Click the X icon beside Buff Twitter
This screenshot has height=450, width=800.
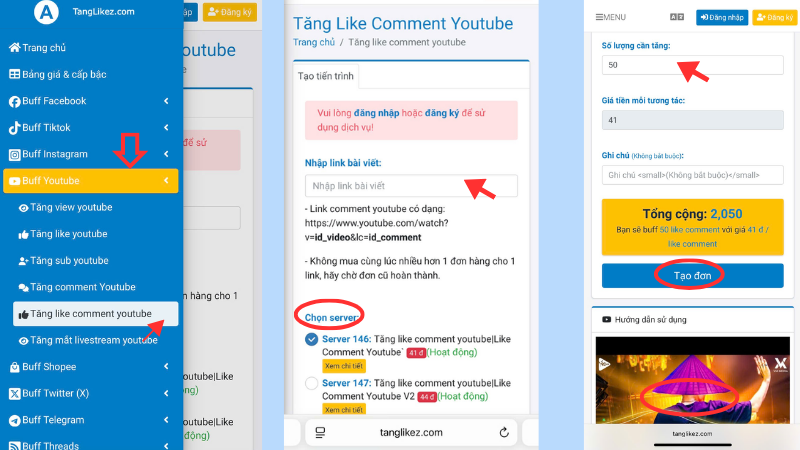click(14, 393)
